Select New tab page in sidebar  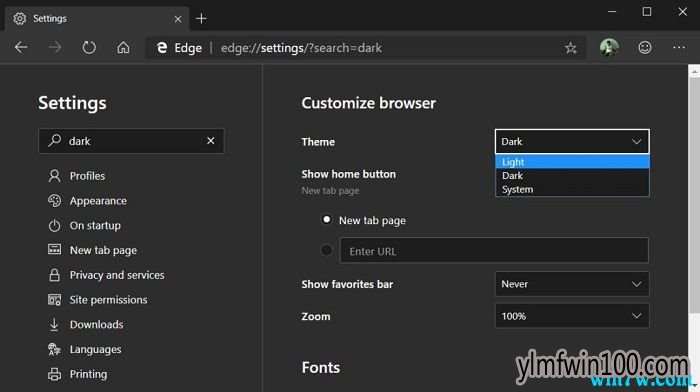tap(103, 250)
